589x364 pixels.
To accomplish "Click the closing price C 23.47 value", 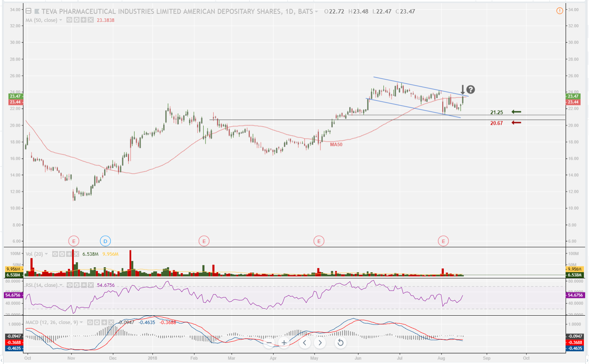I will (408, 12).
